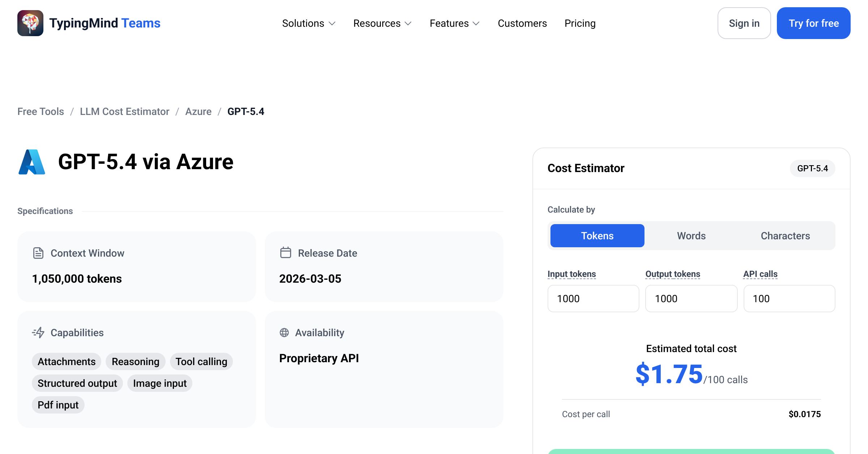Click the Estimated total cost label
This screenshot has height=454, width=868.
click(692, 348)
